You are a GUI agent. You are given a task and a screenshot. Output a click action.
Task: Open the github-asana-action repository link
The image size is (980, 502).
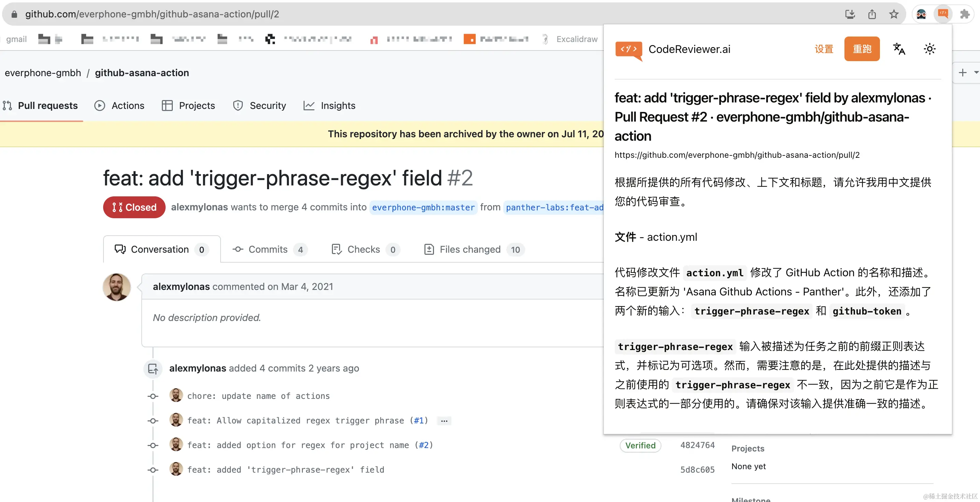click(x=142, y=73)
